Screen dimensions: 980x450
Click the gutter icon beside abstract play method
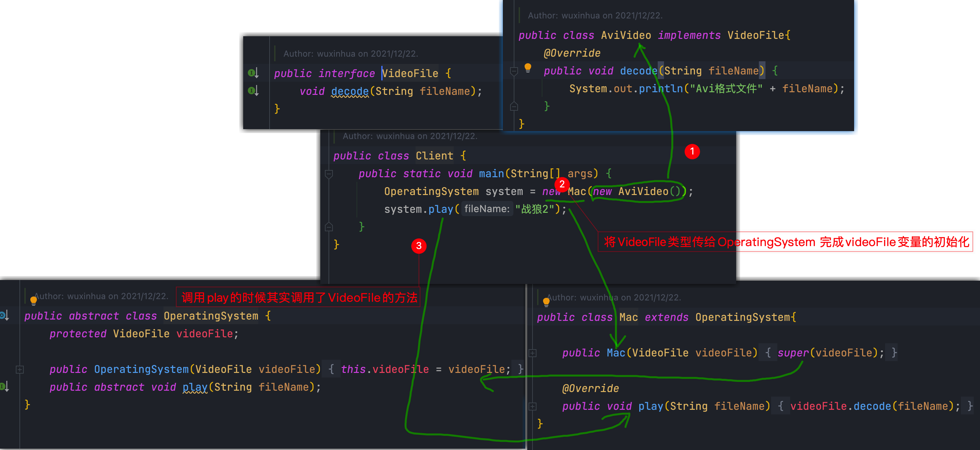point(4,386)
